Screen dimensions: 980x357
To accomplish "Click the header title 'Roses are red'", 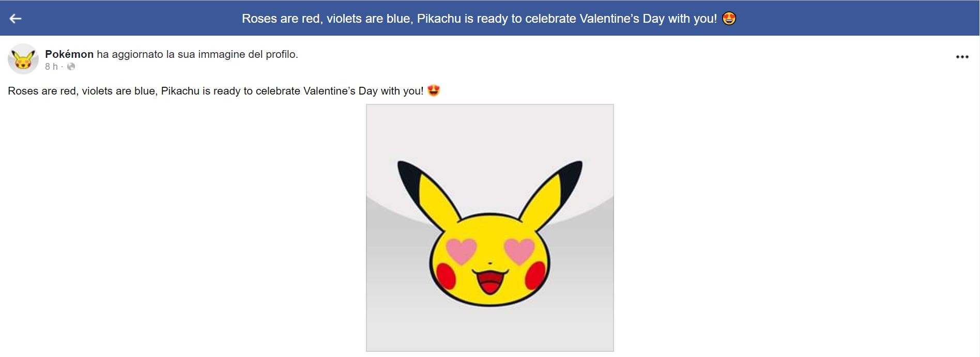I will point(479,19).
